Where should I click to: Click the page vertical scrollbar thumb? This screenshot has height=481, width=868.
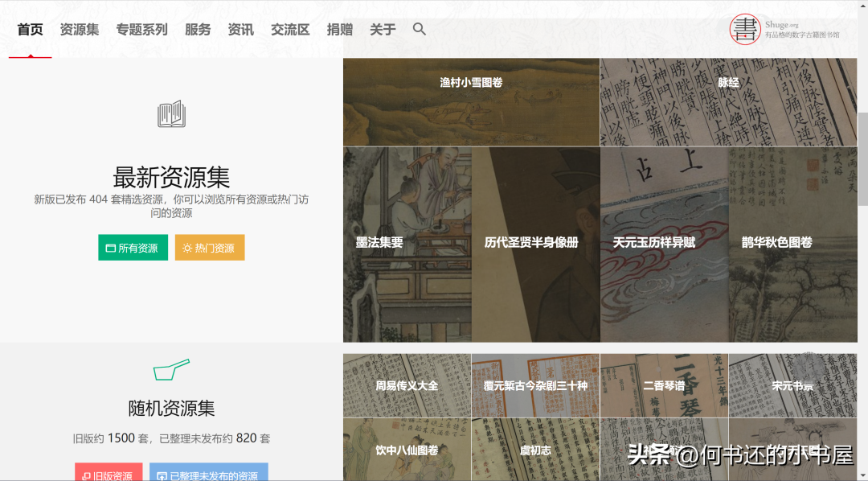tap(862, 159)
